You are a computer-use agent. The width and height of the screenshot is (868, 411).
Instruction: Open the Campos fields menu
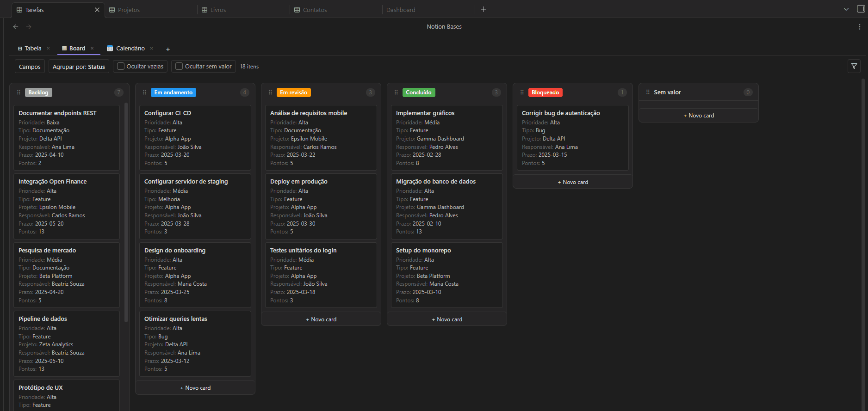click(x=30, y=67)
